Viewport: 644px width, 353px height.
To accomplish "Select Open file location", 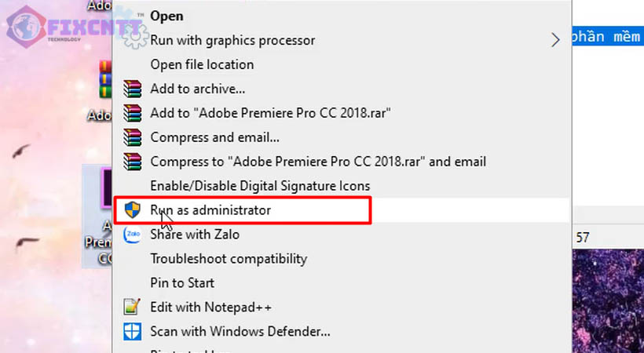I will click(202, 64).
